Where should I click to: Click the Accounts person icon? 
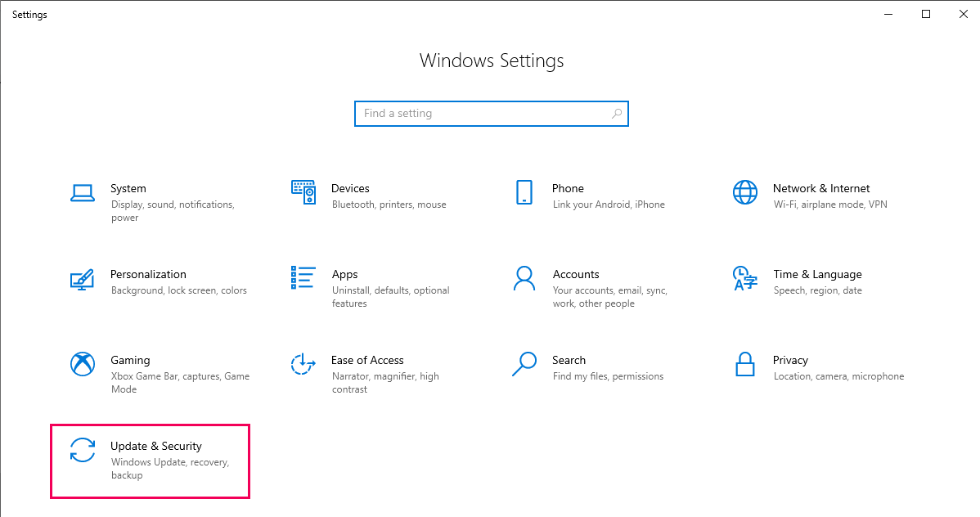click(524, 278)
